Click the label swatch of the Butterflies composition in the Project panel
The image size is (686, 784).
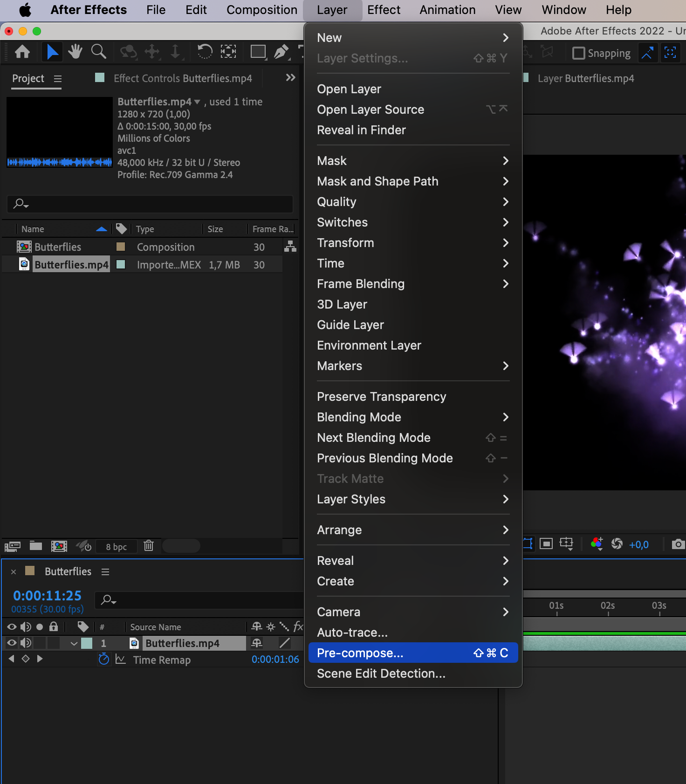121,246
